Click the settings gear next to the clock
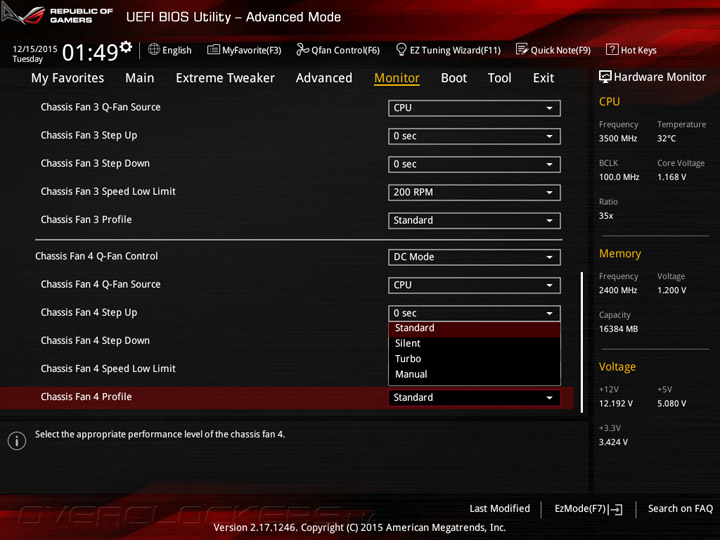This screenshot has height=540, width=720. [x=126, y=47]
